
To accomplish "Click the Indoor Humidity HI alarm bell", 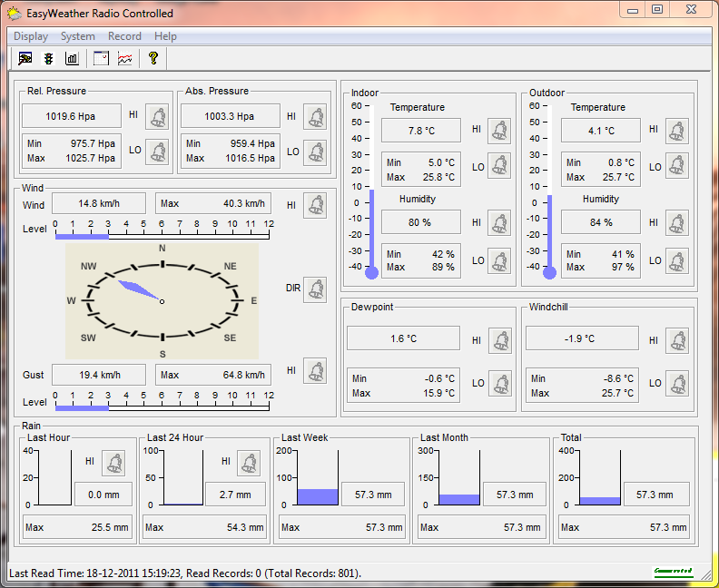I will [x=499, y=223].
